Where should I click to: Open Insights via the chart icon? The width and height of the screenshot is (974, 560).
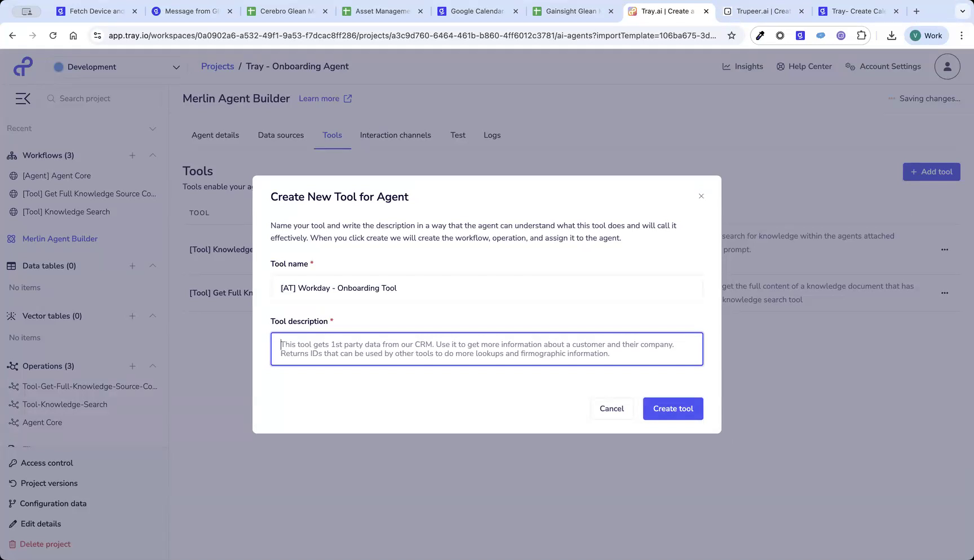coord(726,66)
